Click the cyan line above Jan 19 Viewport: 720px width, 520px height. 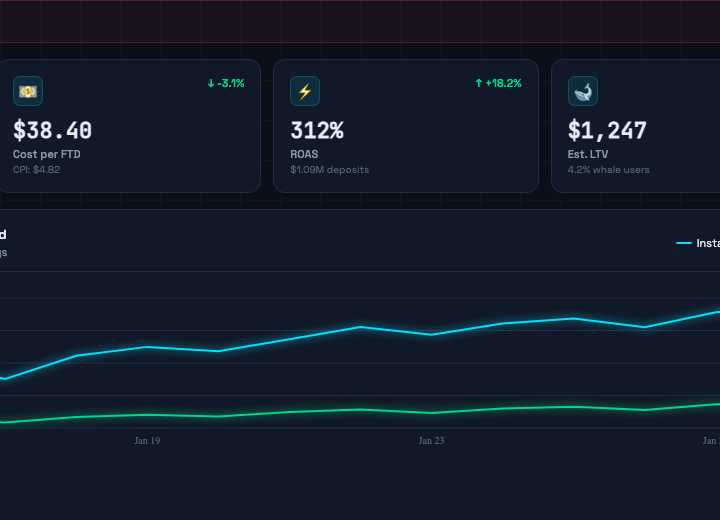pyautogui.click(x=147, y=347)
